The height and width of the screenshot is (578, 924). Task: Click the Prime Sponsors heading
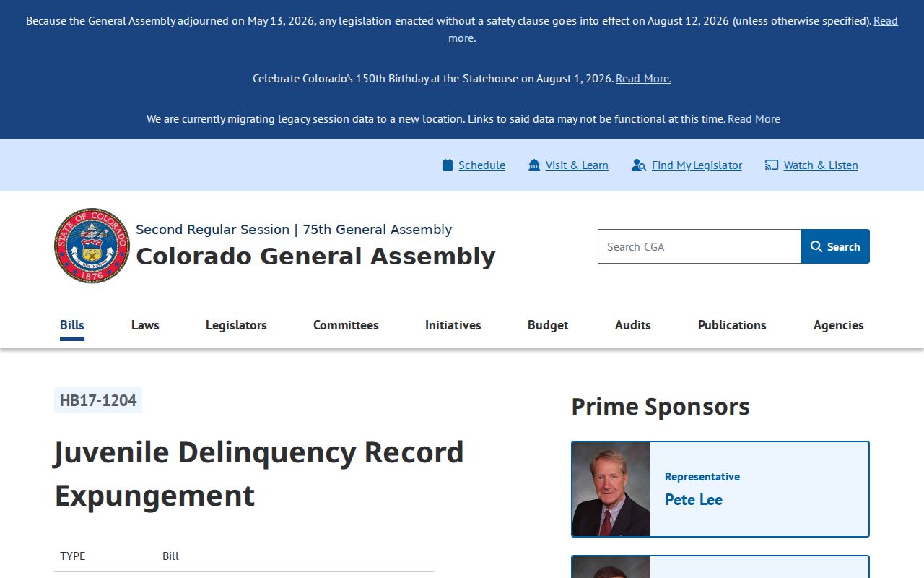(x=661, y=406)
